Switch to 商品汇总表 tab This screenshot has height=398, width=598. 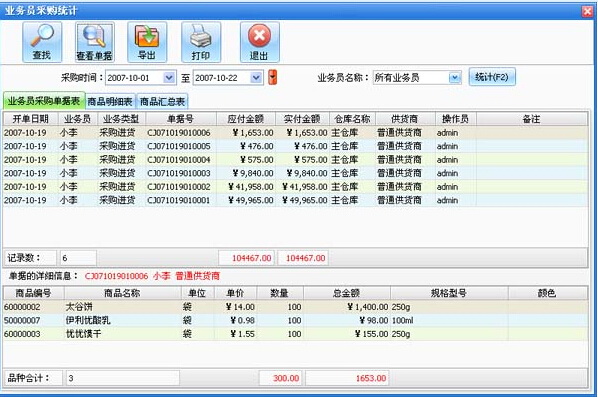point(162,101)
